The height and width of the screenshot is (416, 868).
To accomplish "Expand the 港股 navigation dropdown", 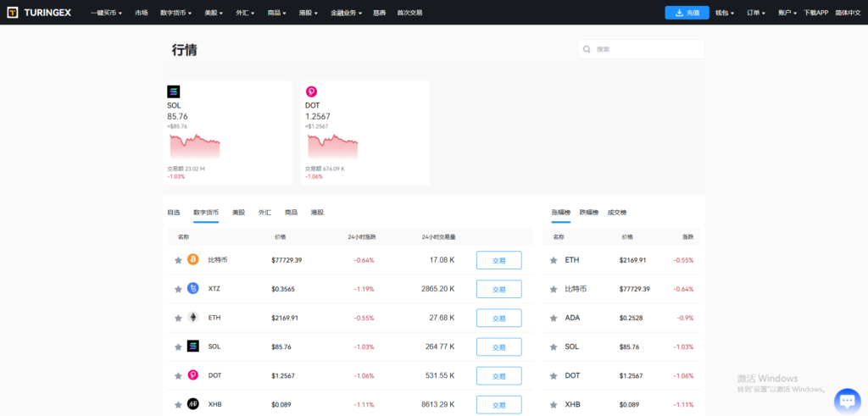I will click(x=309, y=13).
